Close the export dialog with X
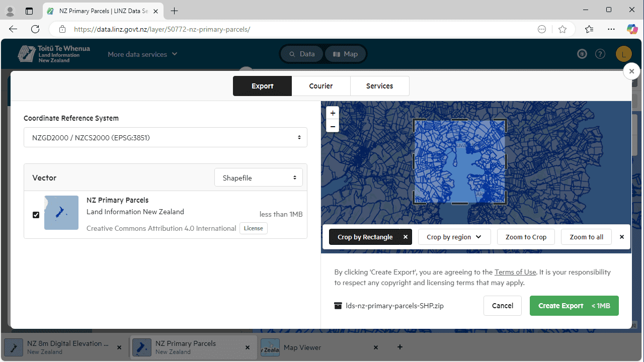Image resolution: width=644 pixels, height=362 pixels. click(x=631, y=71)
